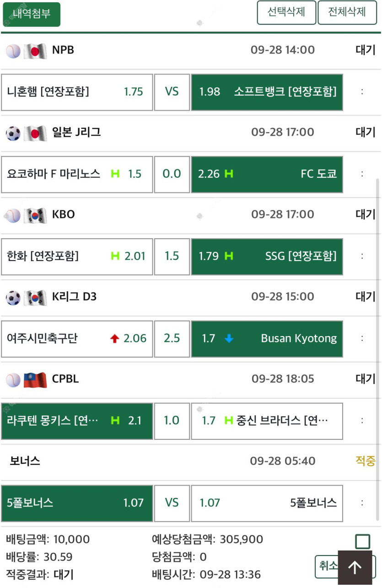Viewport: 382px width, 588px height.
Task: Select 요코하마 F 마리노스 handicap 1.5
Action: click(77, 174)
